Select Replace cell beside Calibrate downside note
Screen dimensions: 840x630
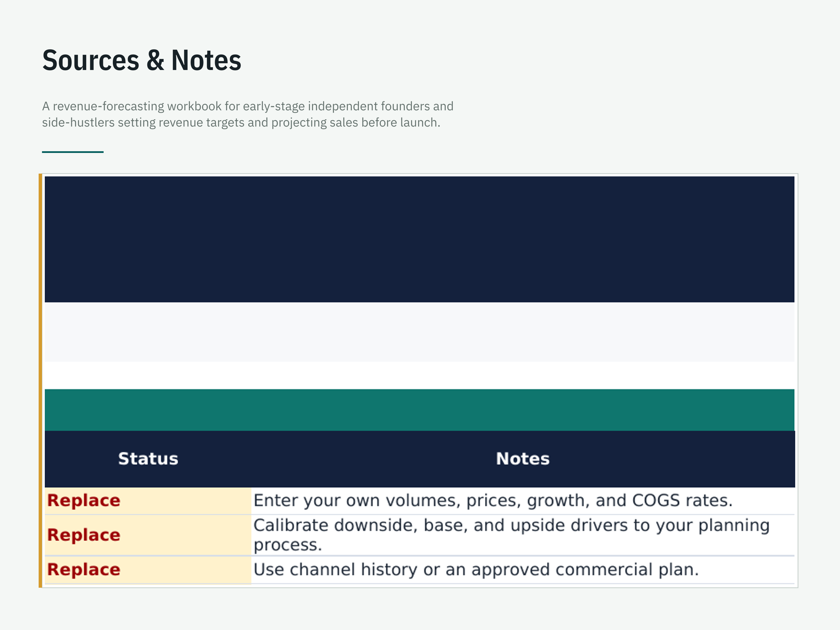[148, 535]
